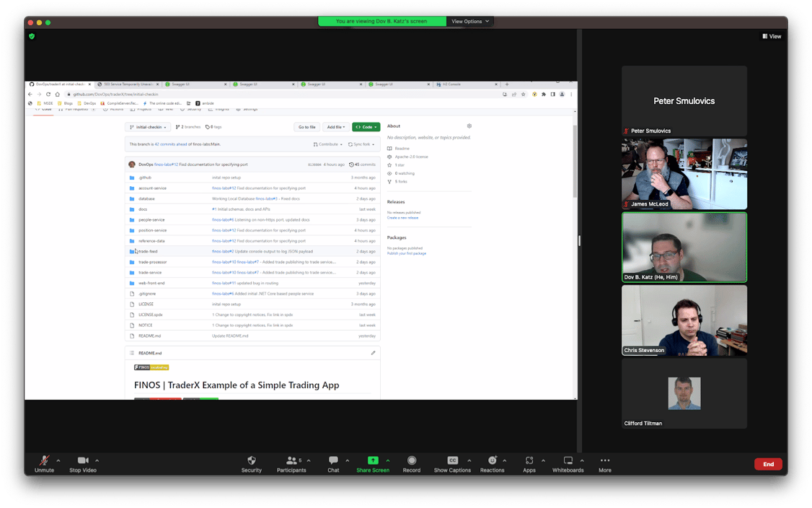The width and height of the screenshot is (812, 508).
Task: Click the Record button
Action: tap(412, 461)
